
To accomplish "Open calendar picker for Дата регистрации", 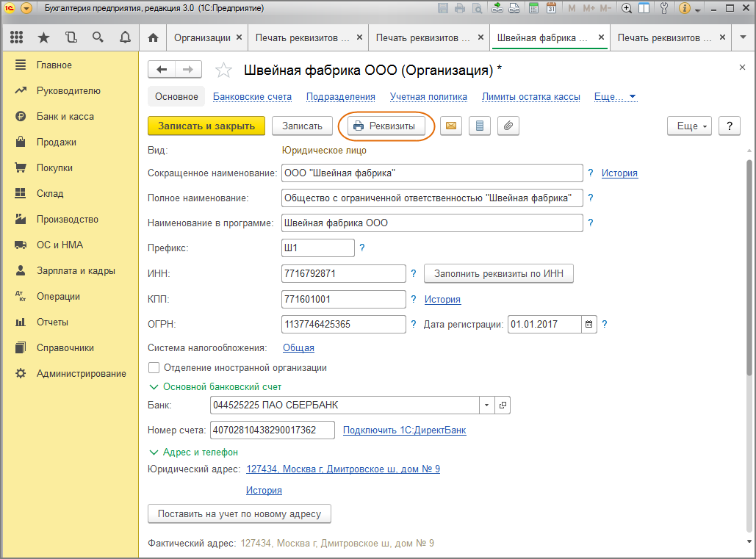I will click(588, 325).
